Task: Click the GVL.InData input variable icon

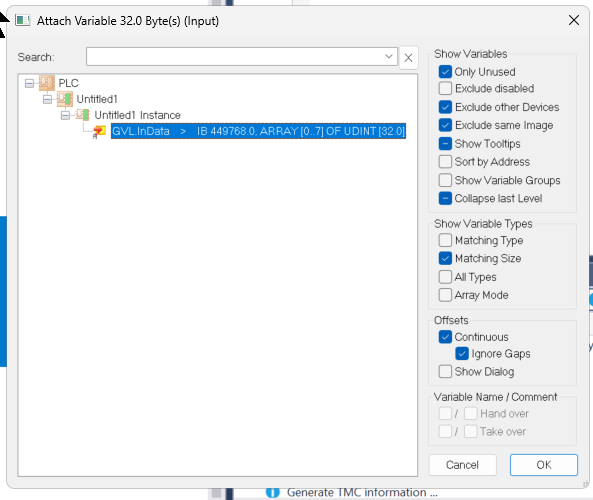Action: click(99, 132)
